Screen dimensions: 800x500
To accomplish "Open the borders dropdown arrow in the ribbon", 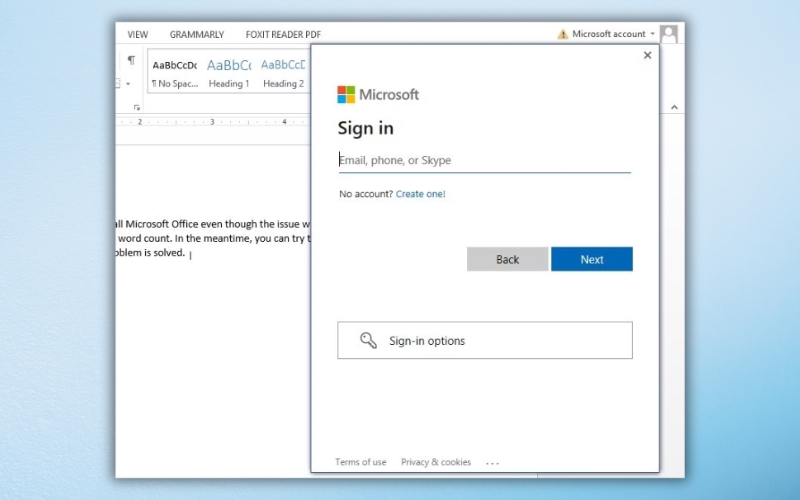I will pos(128,84).
